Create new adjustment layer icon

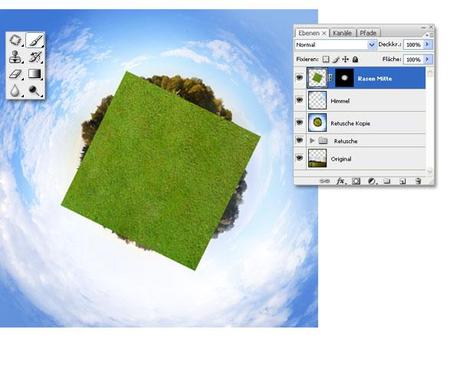[371, 181]
